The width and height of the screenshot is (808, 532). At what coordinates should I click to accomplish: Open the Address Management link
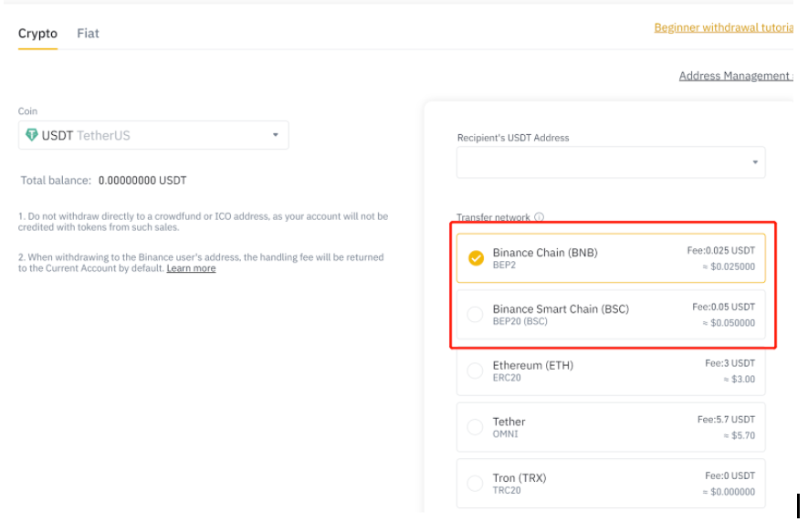tap(736, 76)
